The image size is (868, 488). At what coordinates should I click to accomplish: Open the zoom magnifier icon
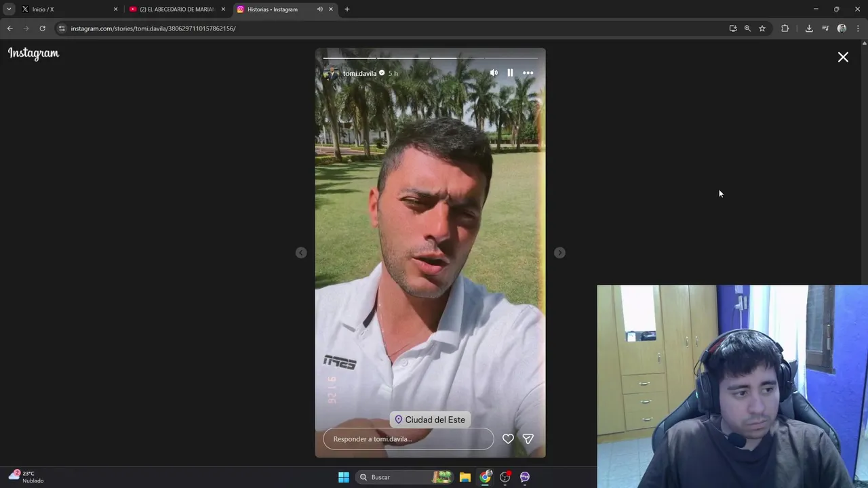747,28
